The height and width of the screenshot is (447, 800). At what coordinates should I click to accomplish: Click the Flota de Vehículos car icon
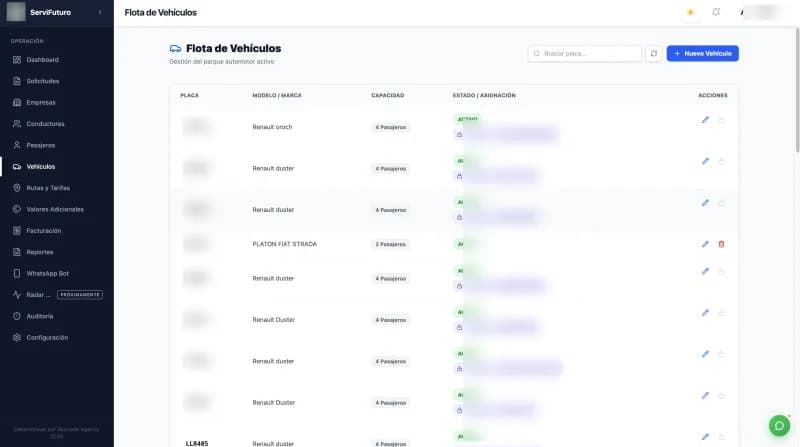(x=176, y=48)
